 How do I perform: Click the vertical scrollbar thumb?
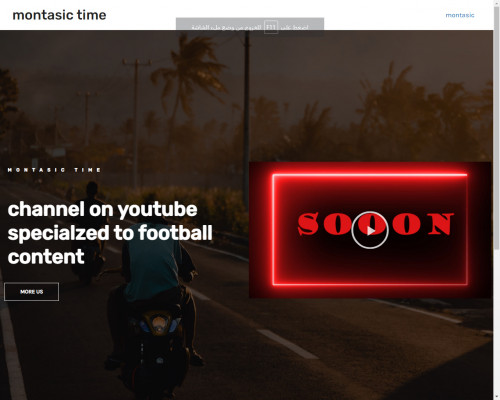(496, 127)
